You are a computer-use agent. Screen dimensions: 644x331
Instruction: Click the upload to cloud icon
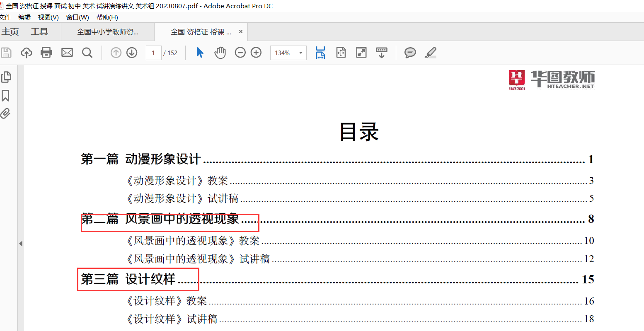pos(27,53)
